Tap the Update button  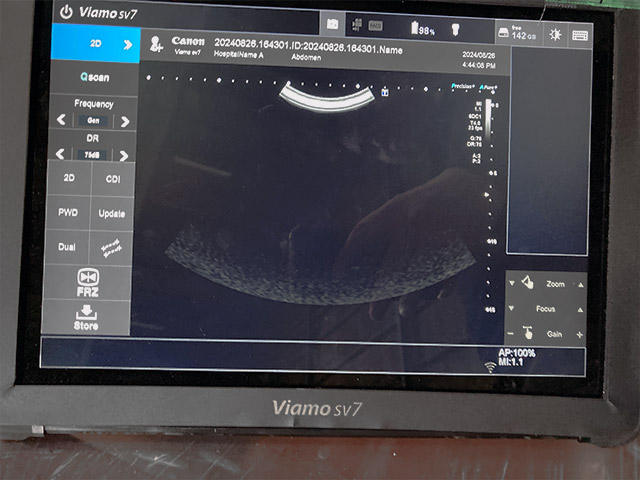(x=111, y=214)
